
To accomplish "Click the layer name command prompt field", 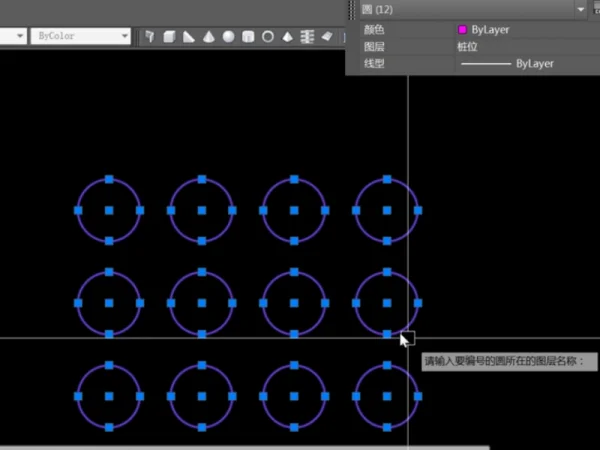I will 509,362.
